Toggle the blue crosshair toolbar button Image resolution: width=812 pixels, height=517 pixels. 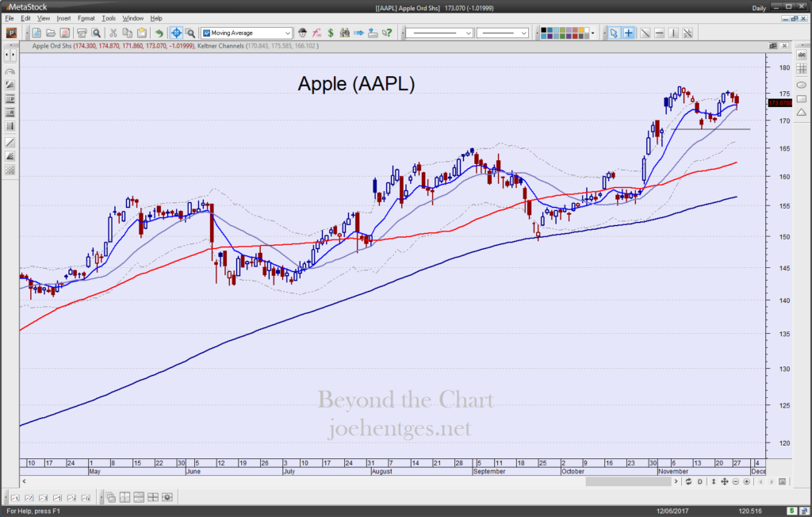(x=176, y=33)
